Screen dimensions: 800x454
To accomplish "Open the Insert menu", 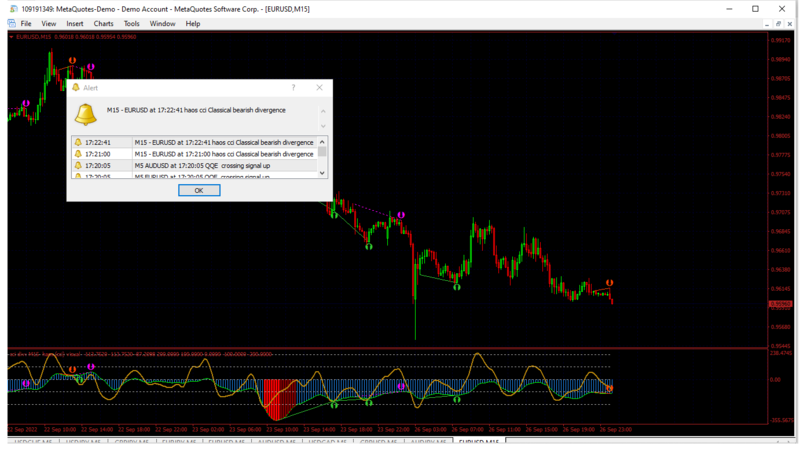I will (74, 23).
